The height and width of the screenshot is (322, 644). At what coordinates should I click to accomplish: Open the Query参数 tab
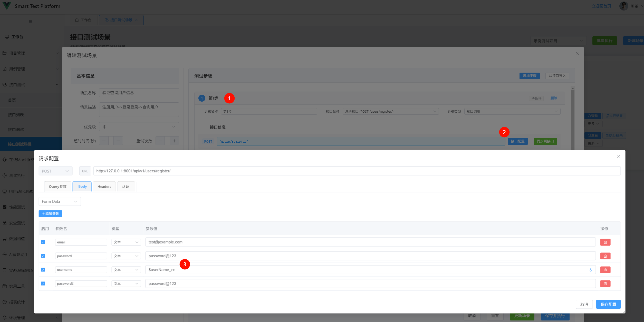(x=58, y=187)
